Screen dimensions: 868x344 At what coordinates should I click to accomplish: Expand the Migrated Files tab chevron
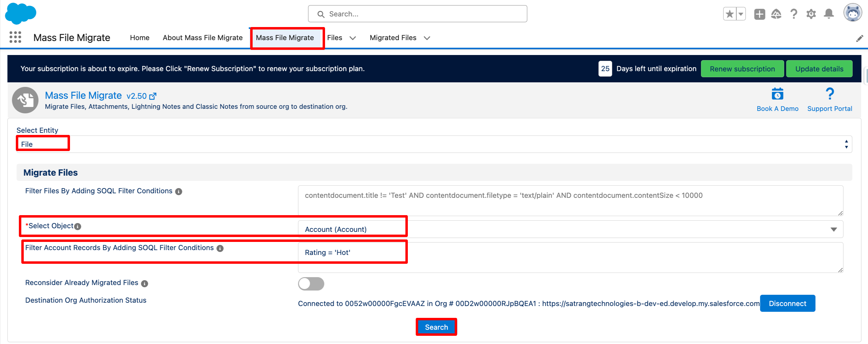click(427, 38)
